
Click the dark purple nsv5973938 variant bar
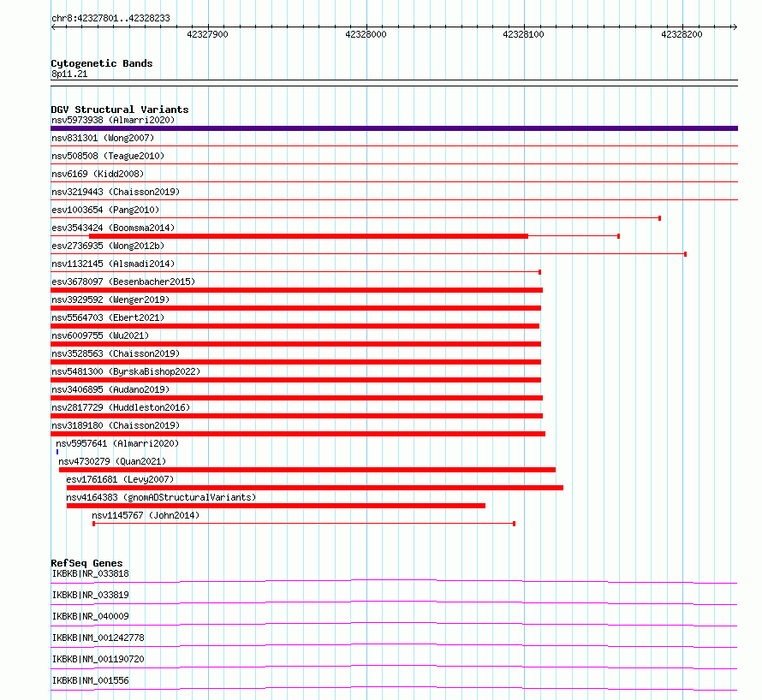click(x=394, y=128)
